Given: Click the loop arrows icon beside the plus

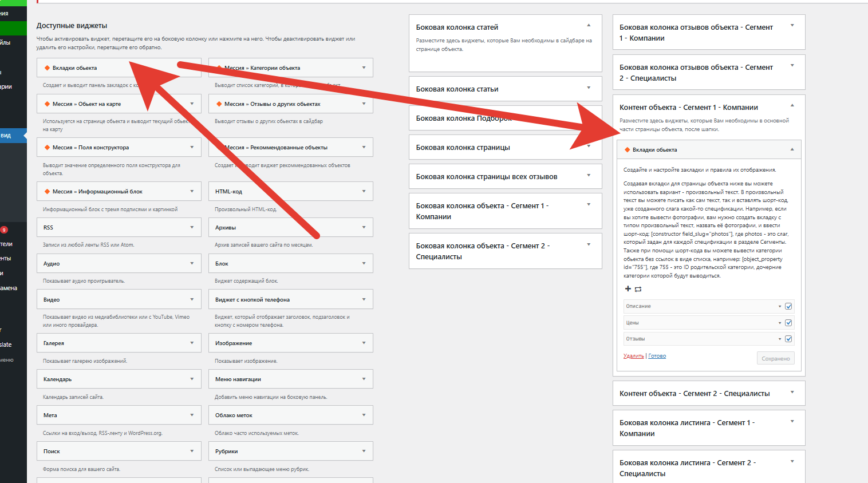Looking at the screenshot, I should point(638,289).
